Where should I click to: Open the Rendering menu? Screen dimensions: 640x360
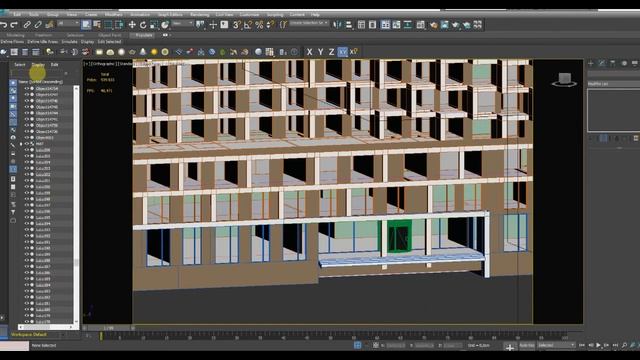[200, 15]
